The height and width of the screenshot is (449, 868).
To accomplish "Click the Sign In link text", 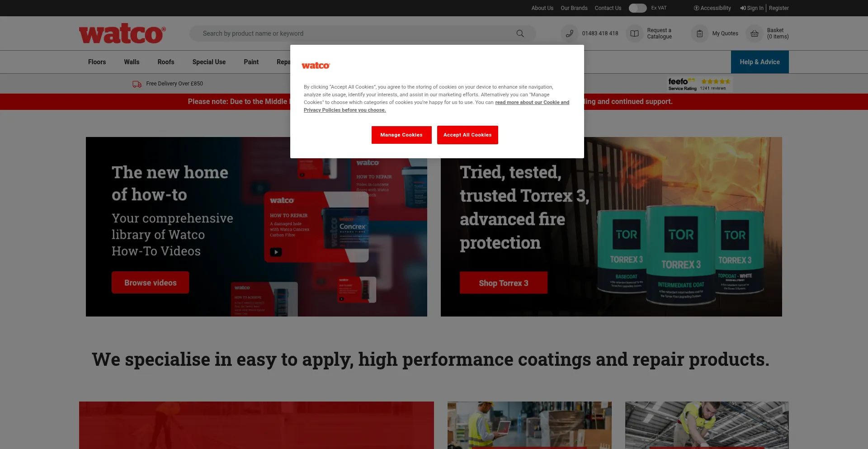I will pos(755,8).
